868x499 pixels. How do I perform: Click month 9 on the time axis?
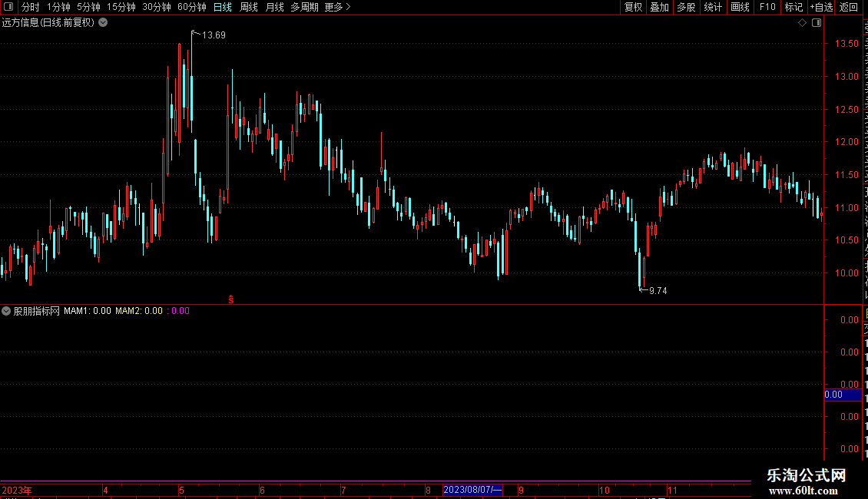point(521,490)
